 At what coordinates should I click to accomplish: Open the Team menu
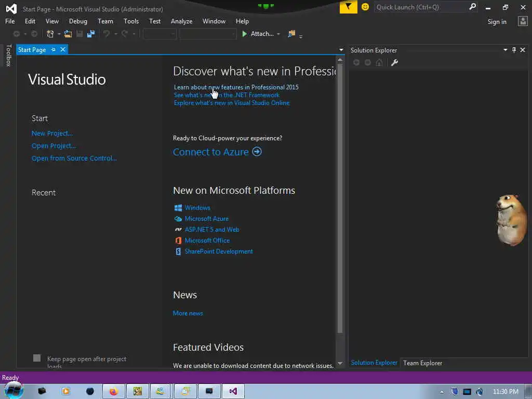[x=105, y=21]
